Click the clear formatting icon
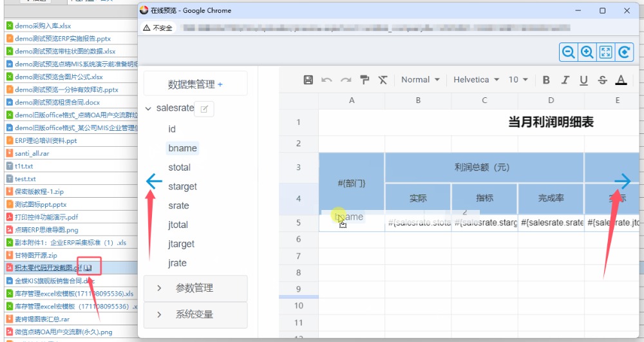 tap(383, 80)
